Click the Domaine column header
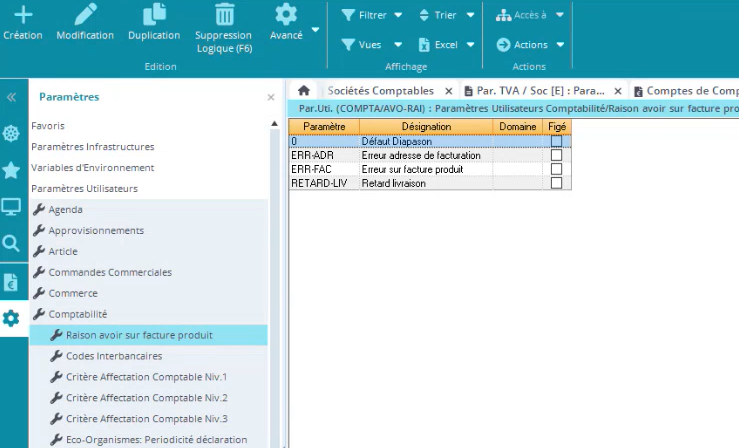 click(517, 127)
